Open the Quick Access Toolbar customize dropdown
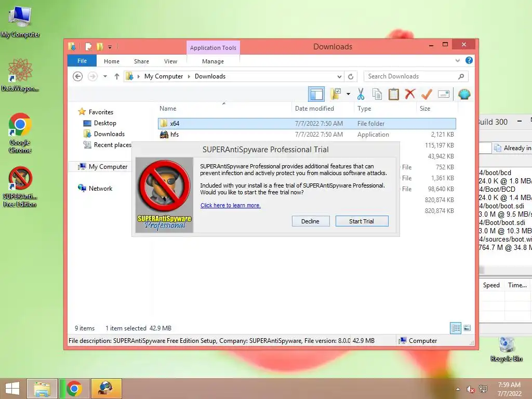532x399 pixels. click(110, 47)
